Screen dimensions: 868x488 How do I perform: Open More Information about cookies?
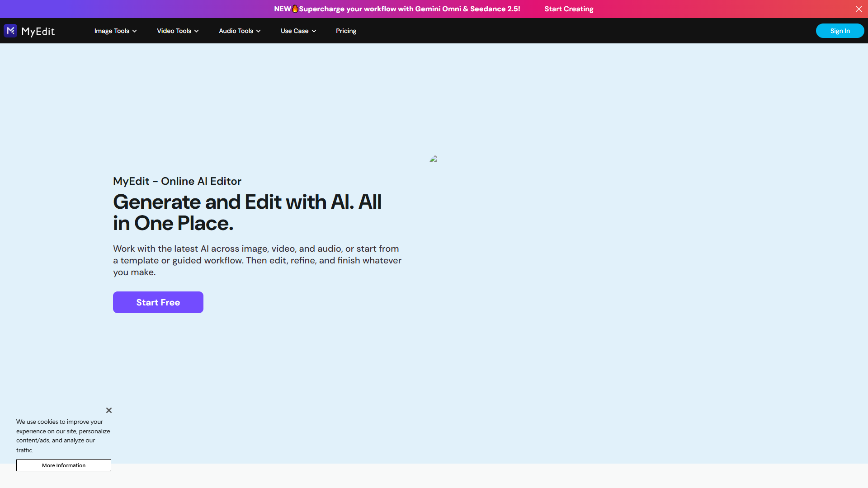(64, 465)
